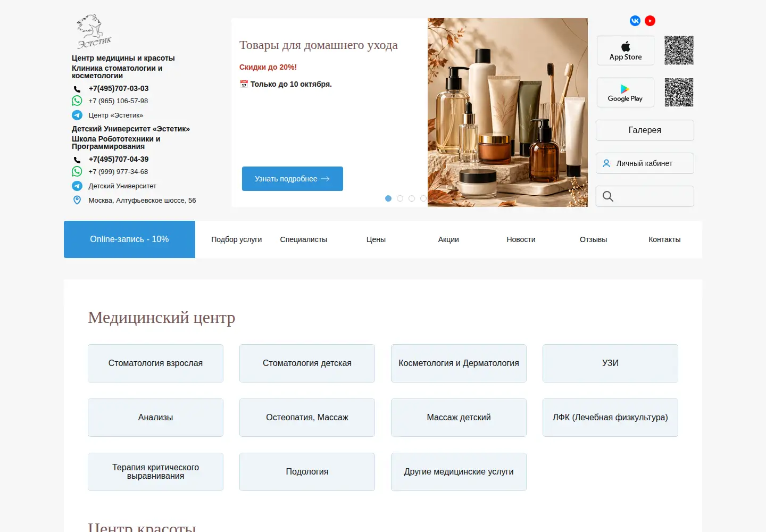
Task: Open the YouTube channel icon
Action: (650, 21)
